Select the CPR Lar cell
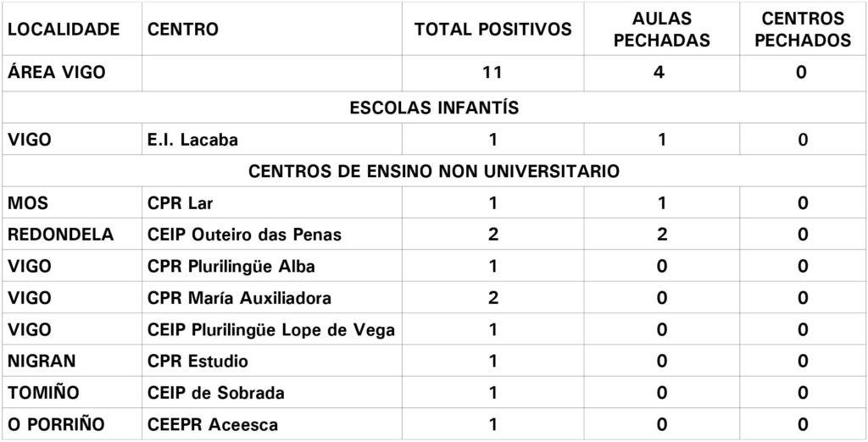The height and width of the screenshot is (442, 868). tap(180, 203)
